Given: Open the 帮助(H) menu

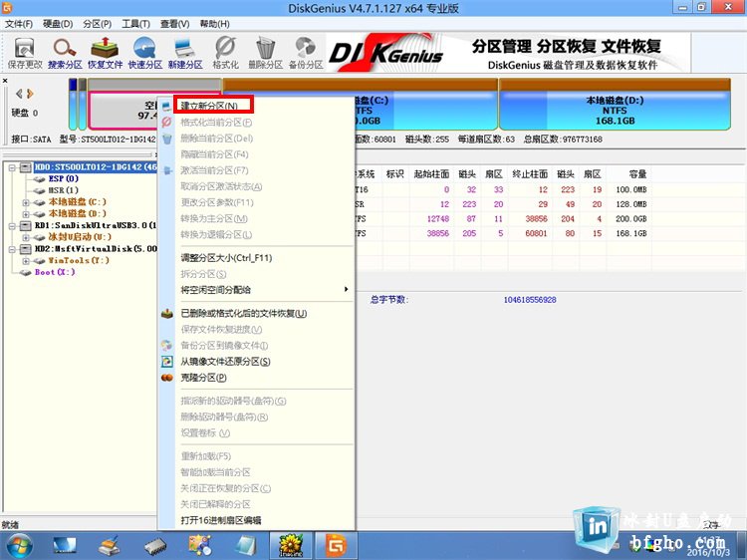Looking at the screenshot, I should [214, 24].
